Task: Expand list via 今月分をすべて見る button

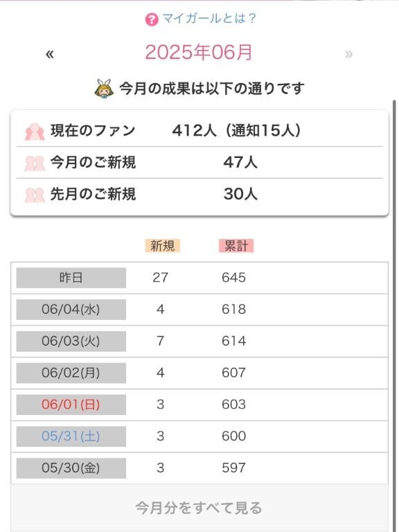Action: (x=199, y=508)
